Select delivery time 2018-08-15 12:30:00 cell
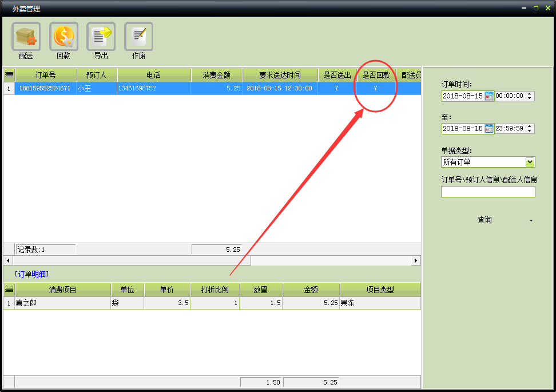 [x=280, y=88]
